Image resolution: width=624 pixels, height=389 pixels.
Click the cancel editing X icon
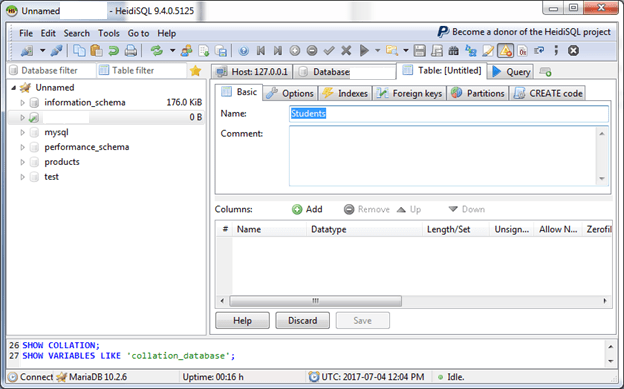point(346,51)
